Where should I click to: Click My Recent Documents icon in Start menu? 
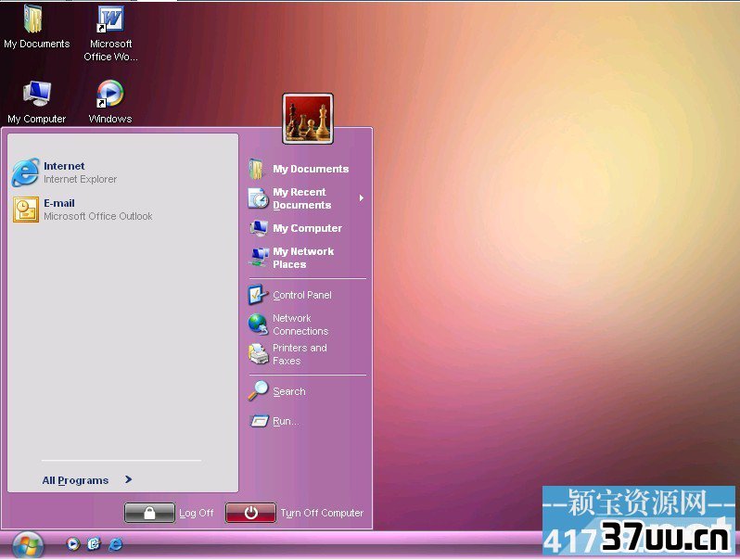pyautogui.click(x=258, y=198)
